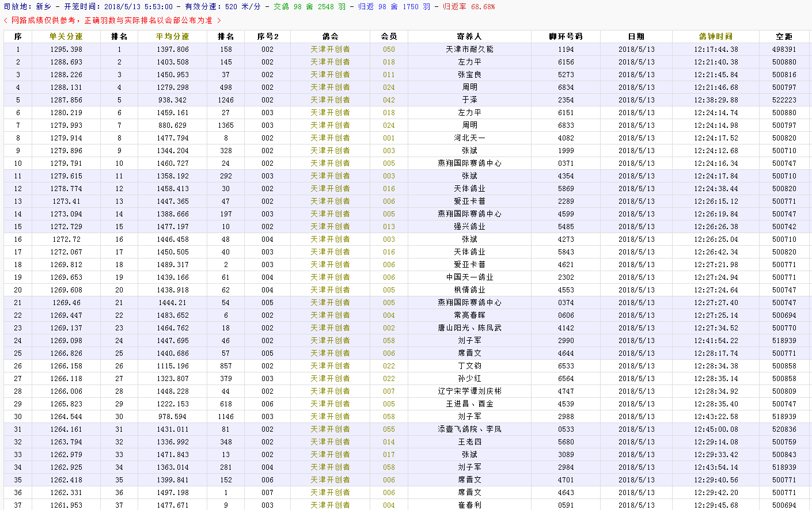The width and height of the screenshot is (812, 510).
Task: Select distance value 520836
Action: pos(784,429)
